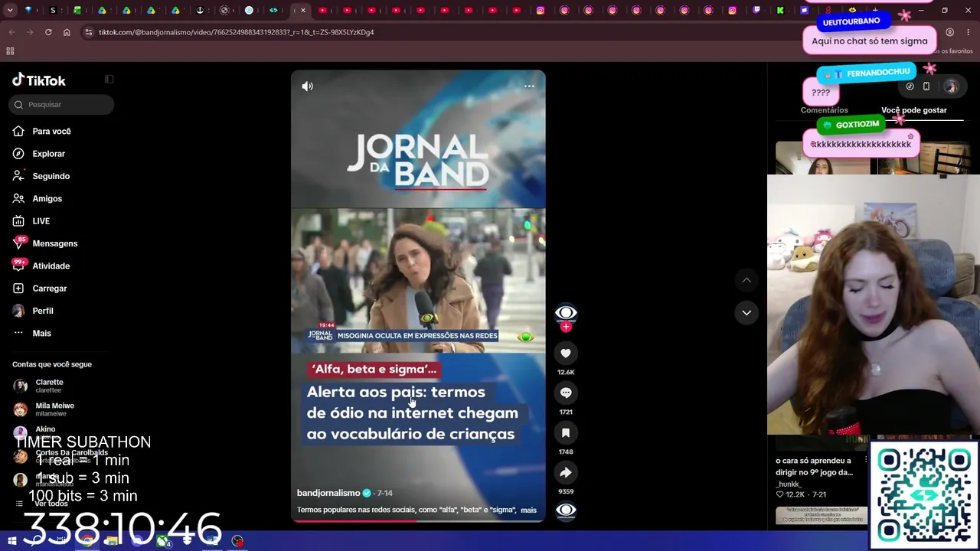Open your Perfil page

[42, 311]
